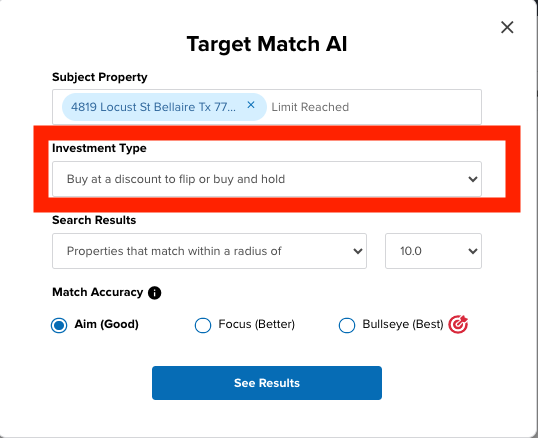Select the Aim (Good) radio button
The height and width of the screenshot is (438, 538).
tap(59, 325)
